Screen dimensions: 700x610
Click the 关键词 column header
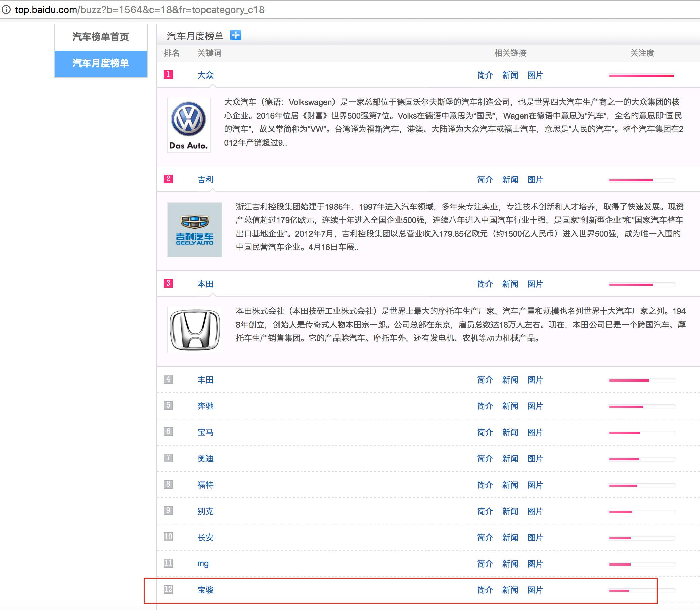pos(210,53)
